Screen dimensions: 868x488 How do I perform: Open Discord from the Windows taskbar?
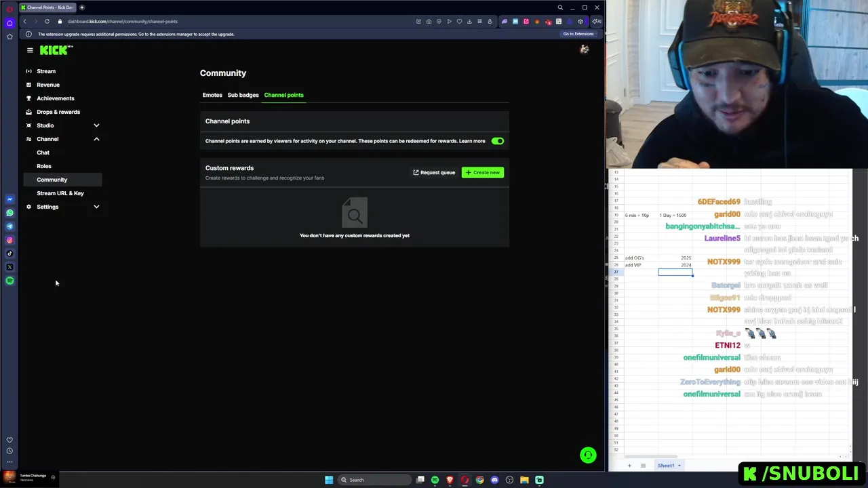[x=494, y=480]
